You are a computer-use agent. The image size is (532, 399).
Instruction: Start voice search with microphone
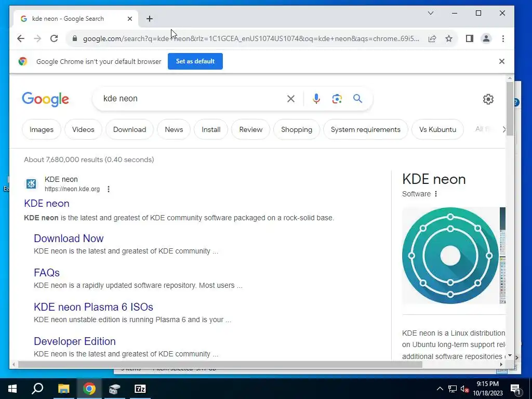316,99
